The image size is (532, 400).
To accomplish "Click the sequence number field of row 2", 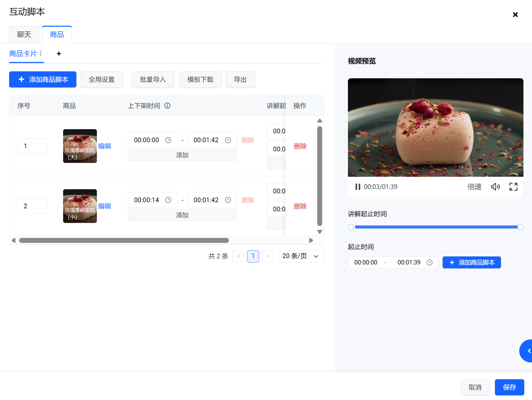I will coord(32,206).
